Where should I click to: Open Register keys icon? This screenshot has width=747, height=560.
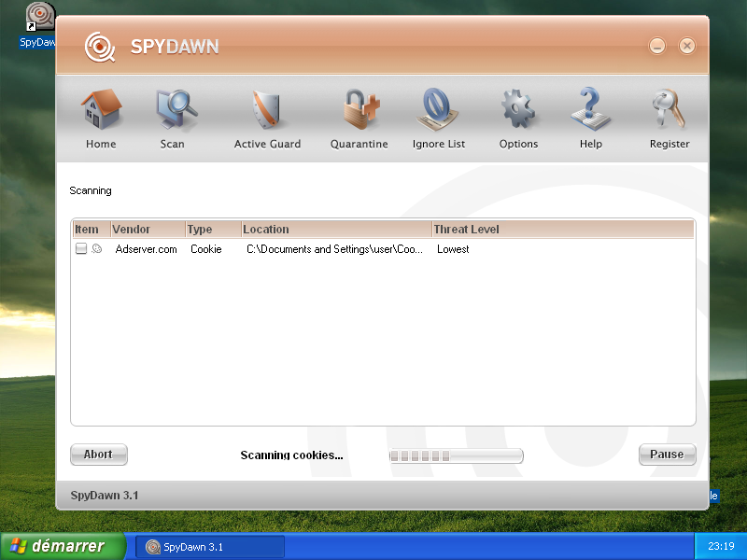[668, 109]
